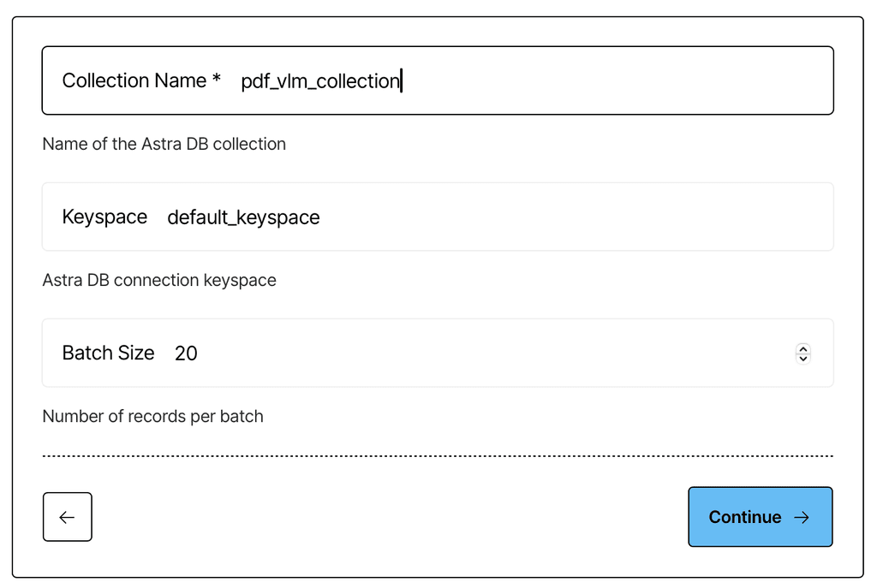Click the pdf_vlm_collection text value
Image resolution: width=877 pixels, height=588 pixels.
[x=319, y=80]
